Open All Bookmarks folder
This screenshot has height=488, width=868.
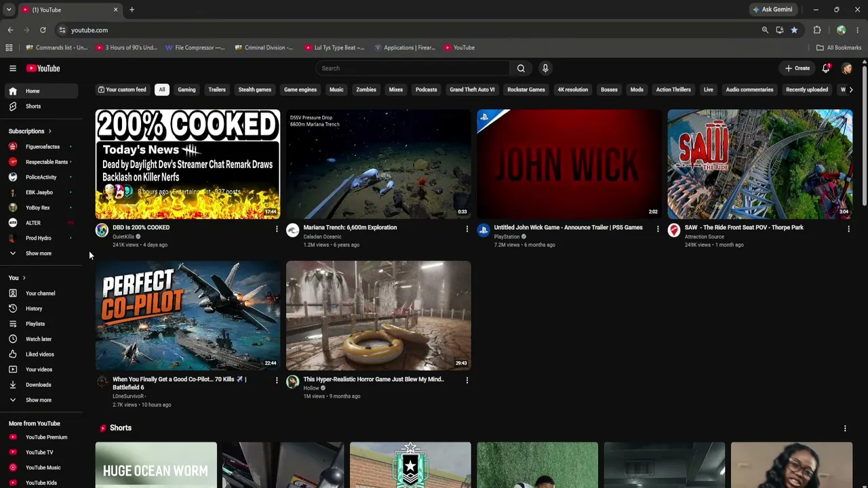(839, 47)
